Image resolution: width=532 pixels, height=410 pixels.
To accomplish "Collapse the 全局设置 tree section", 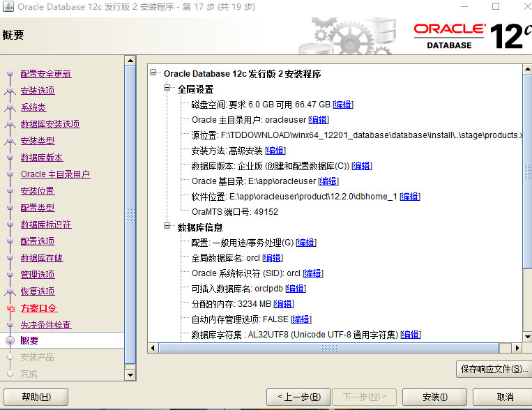I will (167, 88).
